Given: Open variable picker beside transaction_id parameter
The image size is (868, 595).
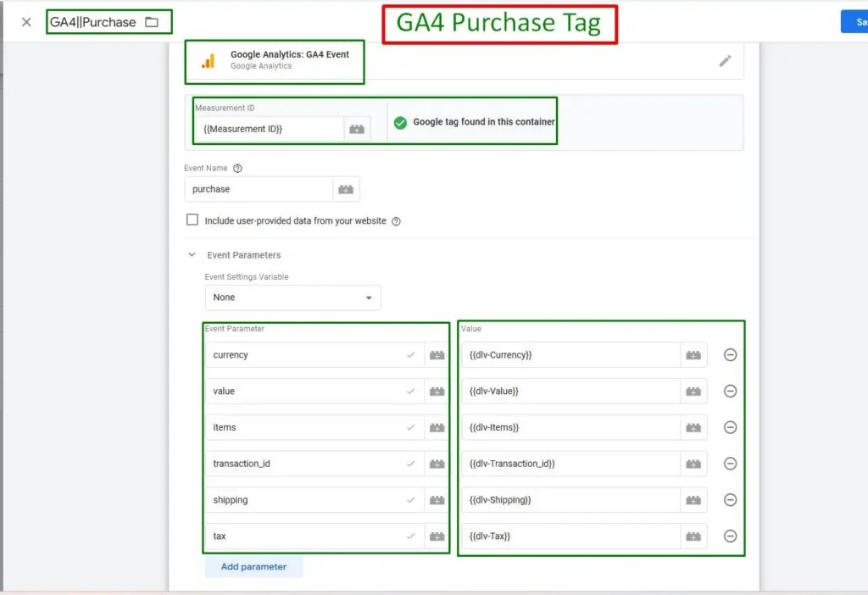Looking at the screenshot, I should click(437, 464).
